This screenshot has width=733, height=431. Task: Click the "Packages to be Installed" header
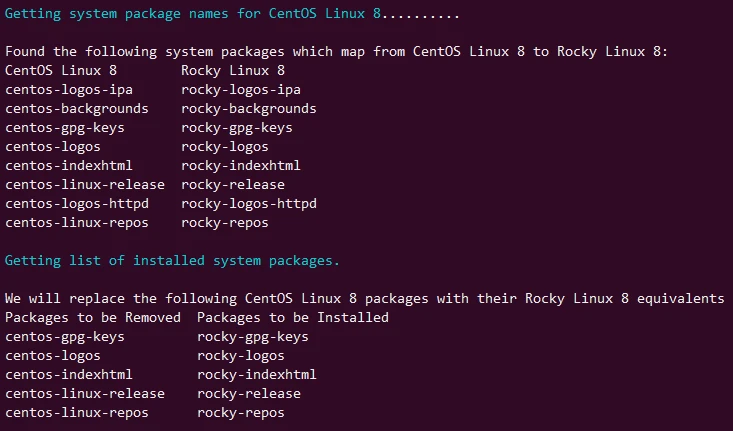coord(293,318)
